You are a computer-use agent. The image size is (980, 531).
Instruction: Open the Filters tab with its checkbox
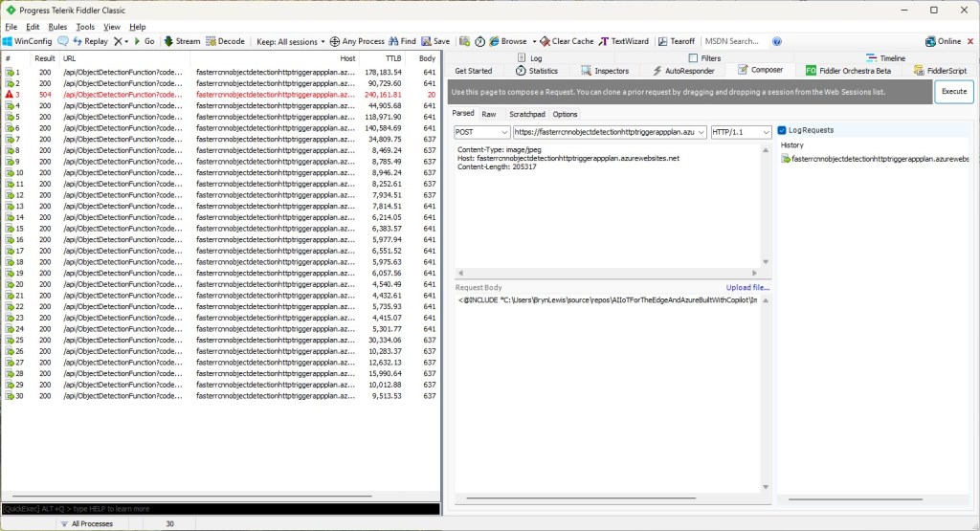[705, 58]
